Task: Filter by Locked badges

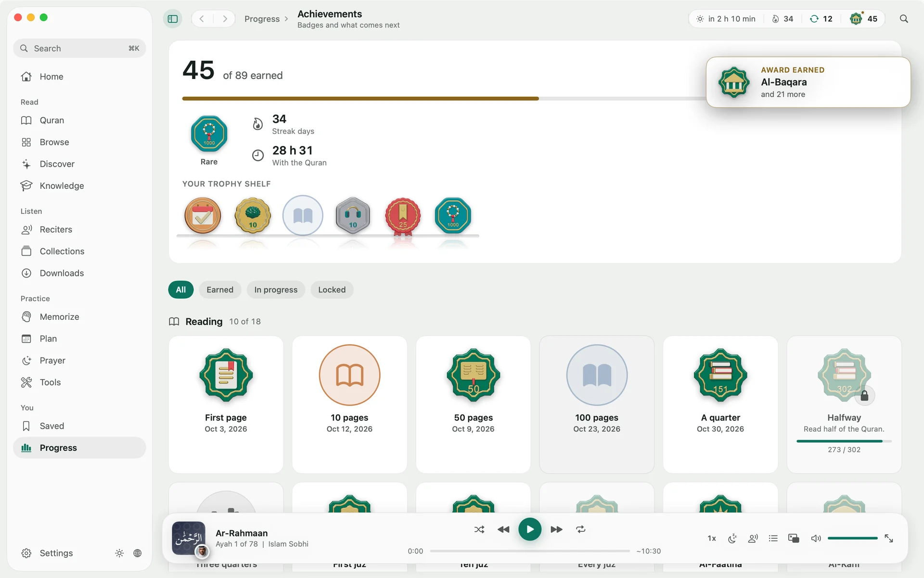Action: pyautogui.click(x=332, y=289)
